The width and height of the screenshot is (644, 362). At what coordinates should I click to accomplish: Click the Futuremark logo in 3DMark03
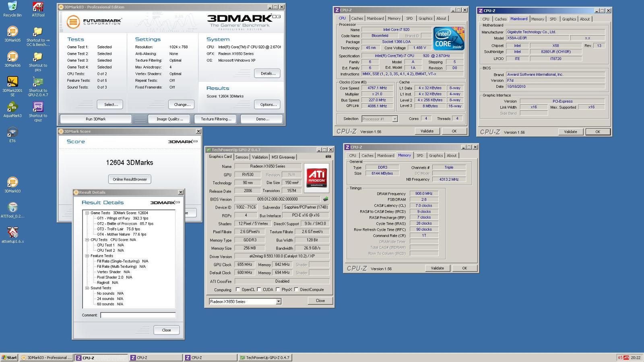point(95,21)
